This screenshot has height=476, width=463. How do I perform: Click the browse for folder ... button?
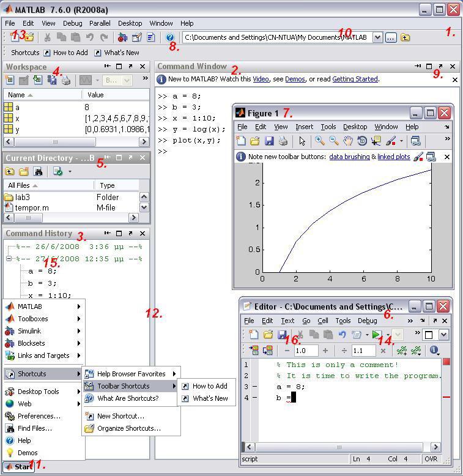(391, 38)
